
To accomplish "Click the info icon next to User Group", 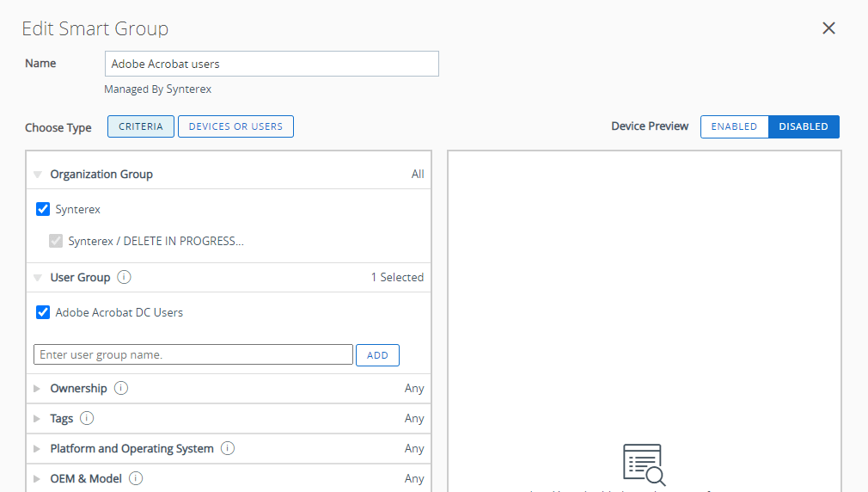I will pyautogui.click(x=124, y=277).
